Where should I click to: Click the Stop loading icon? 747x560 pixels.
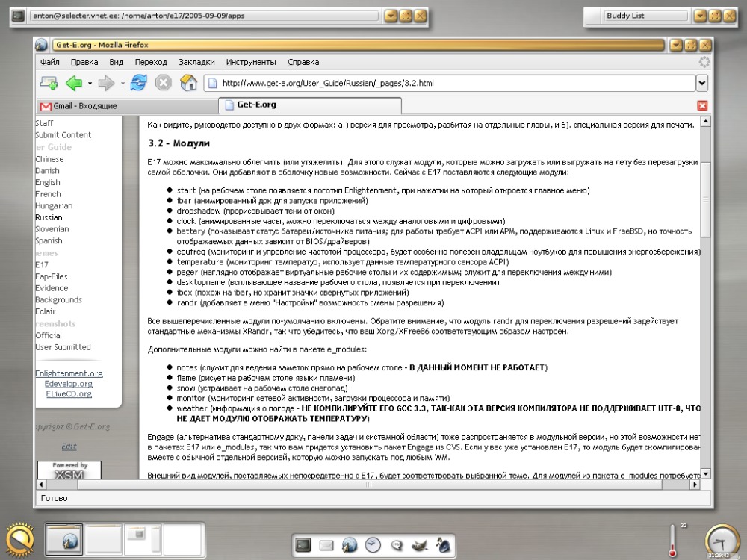(x=164, y=83)
